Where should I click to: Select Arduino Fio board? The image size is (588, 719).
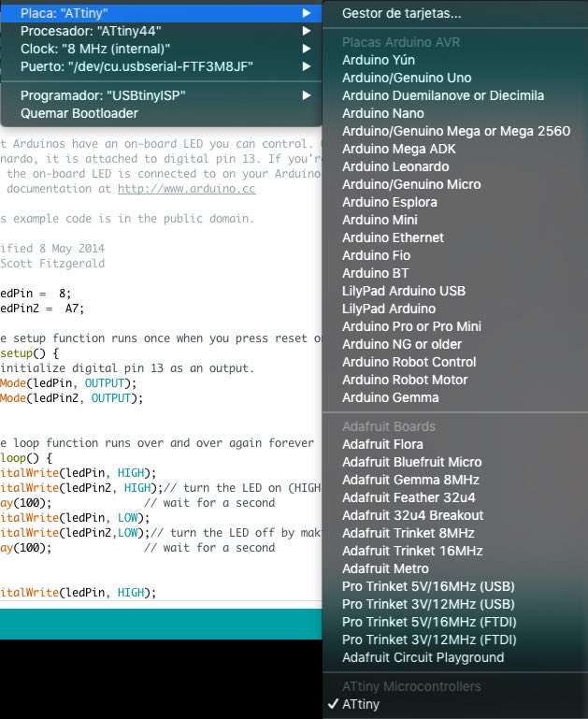376,255
